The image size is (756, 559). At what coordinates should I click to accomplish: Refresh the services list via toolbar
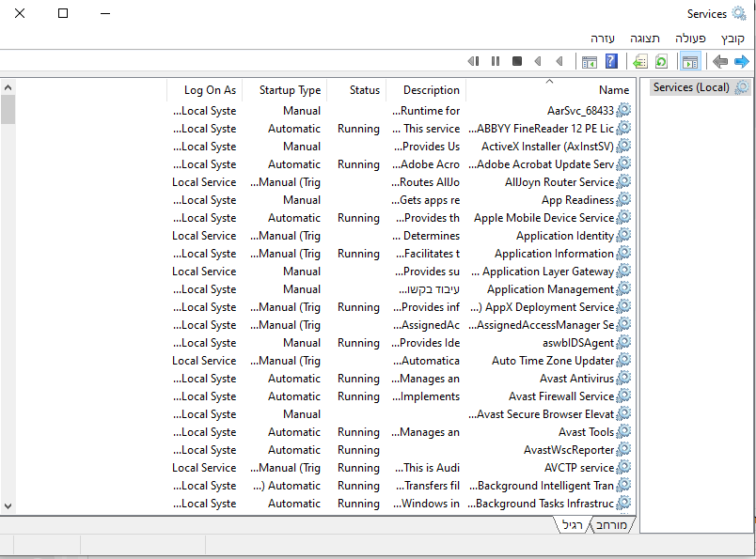661,62
